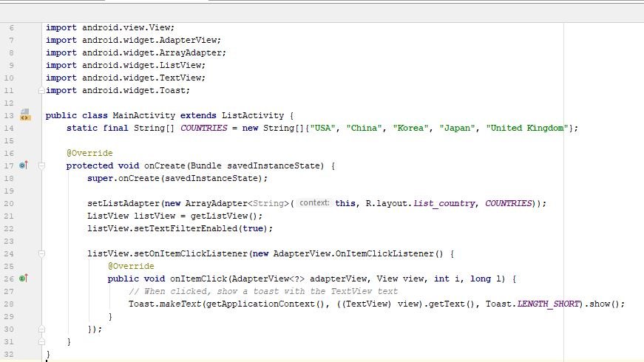Collapse the onCreate method fold marker
The width and height of the screenshot is (644, 362).
pyautogui.click(x=41, y=165)
